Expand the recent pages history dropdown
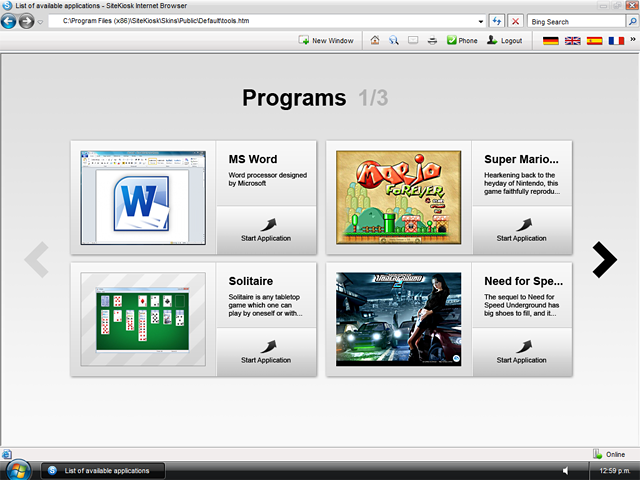The width and height of the screenshot is (640, 480). pyautogui.click(x=40, y=21)
